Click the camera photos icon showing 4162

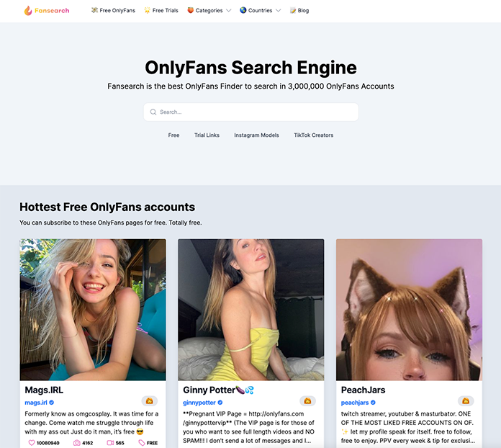click(77, 443)
